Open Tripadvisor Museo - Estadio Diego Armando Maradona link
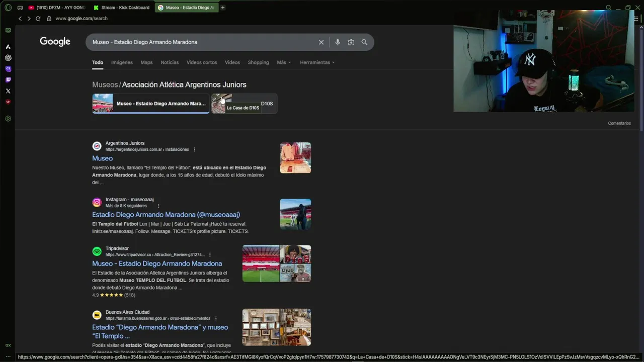Screen dimensions: 644x362 point(157,263)
